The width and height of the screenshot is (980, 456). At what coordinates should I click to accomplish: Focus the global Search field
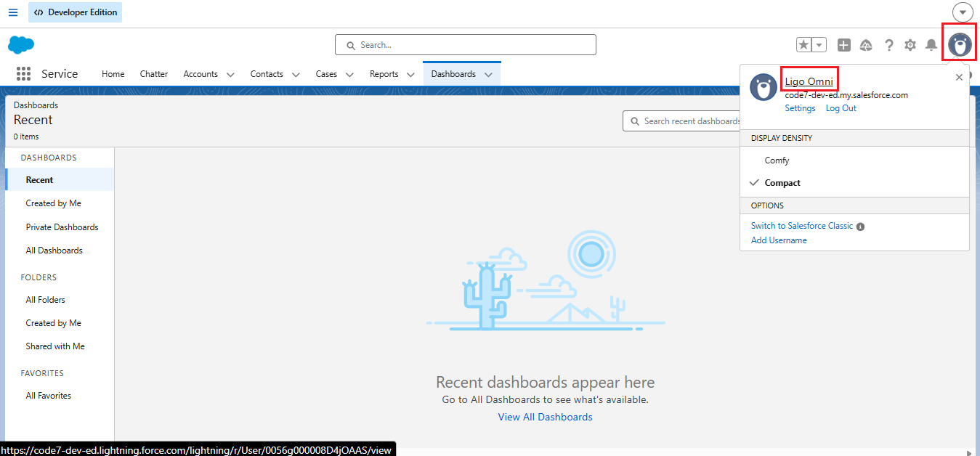click(466, 45)
